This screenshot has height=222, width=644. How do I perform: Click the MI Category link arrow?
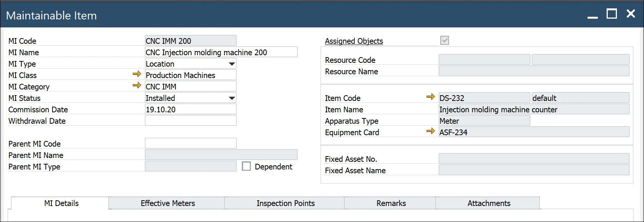[137, 85]
